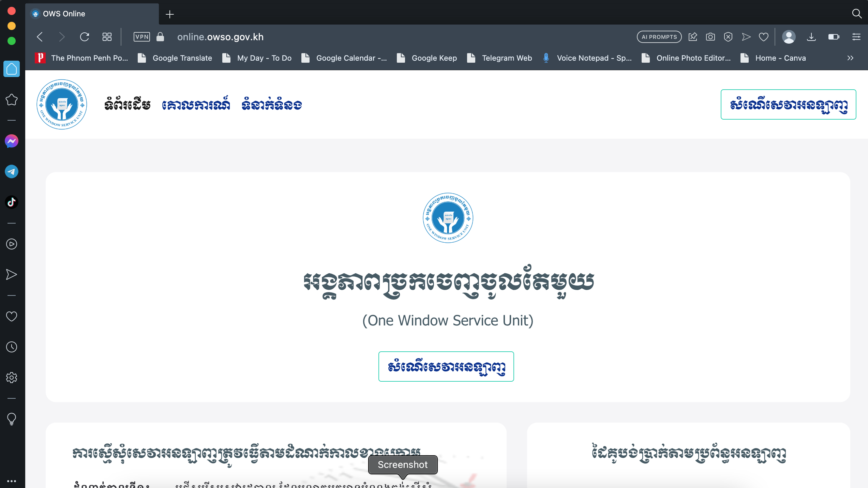This screenshot has height=488, width=868.
Task: Expand sidebar three-dots menu
Action: click(x=12, y=481)
